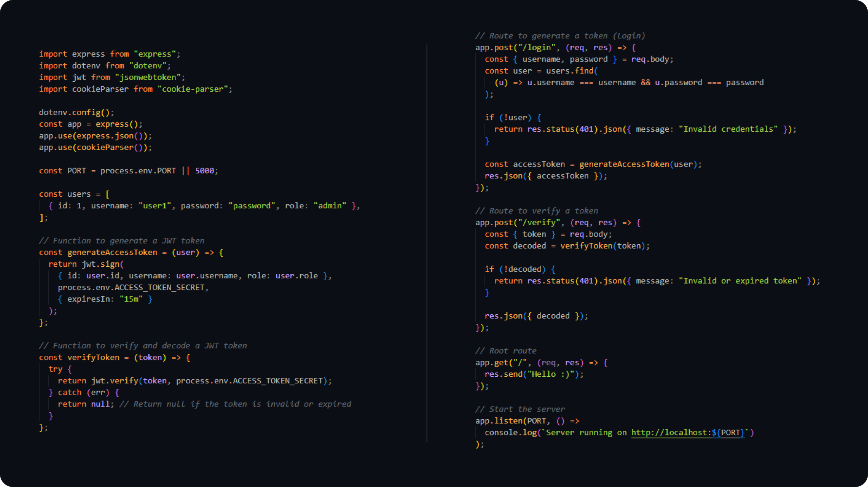Click the 'return null;' line
Viewport: 868px width, 487px height.
pos(205,404)
